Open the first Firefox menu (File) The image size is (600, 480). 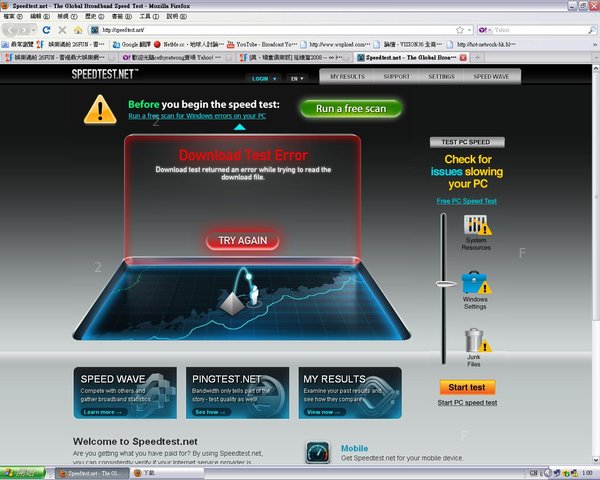(x=13, y=16)
